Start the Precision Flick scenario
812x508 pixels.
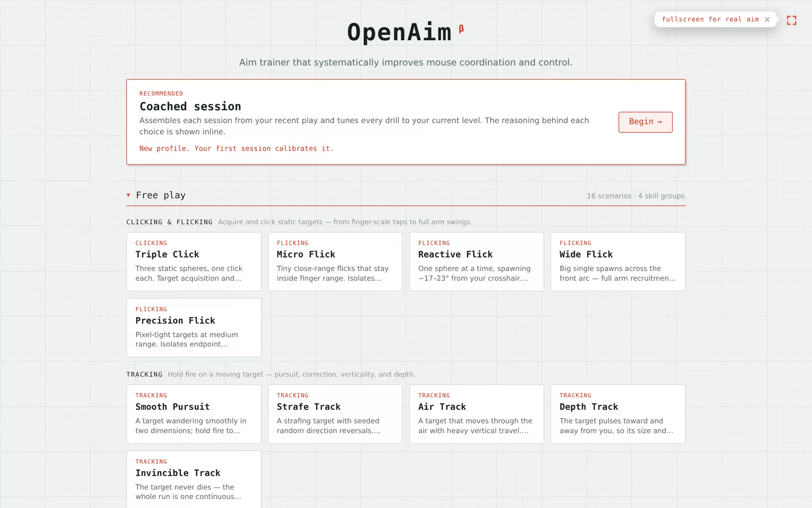[x=194, y=328]
